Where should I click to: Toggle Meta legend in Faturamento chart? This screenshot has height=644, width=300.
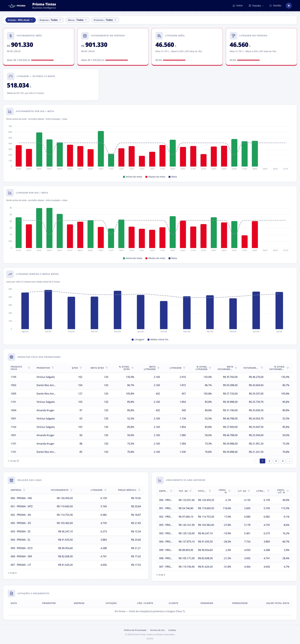(x=173, y=177)
